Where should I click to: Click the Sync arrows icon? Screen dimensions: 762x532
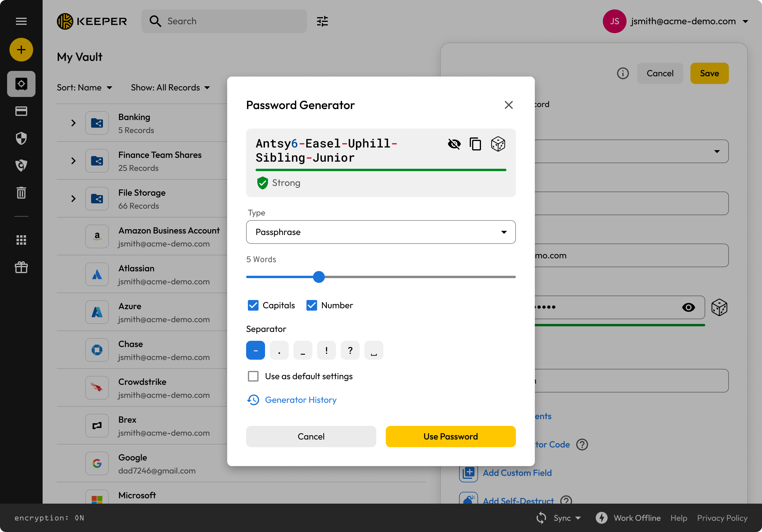tap(541, 518)
